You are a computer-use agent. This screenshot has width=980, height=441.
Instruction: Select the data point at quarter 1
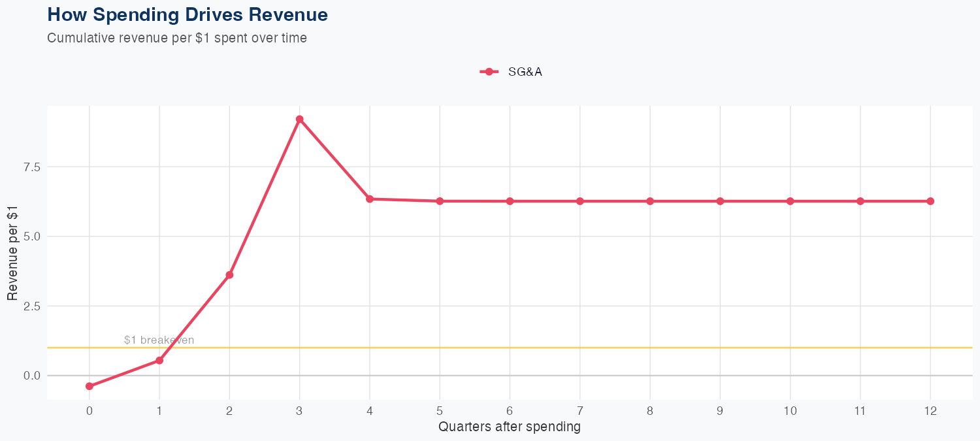[159, 361]
